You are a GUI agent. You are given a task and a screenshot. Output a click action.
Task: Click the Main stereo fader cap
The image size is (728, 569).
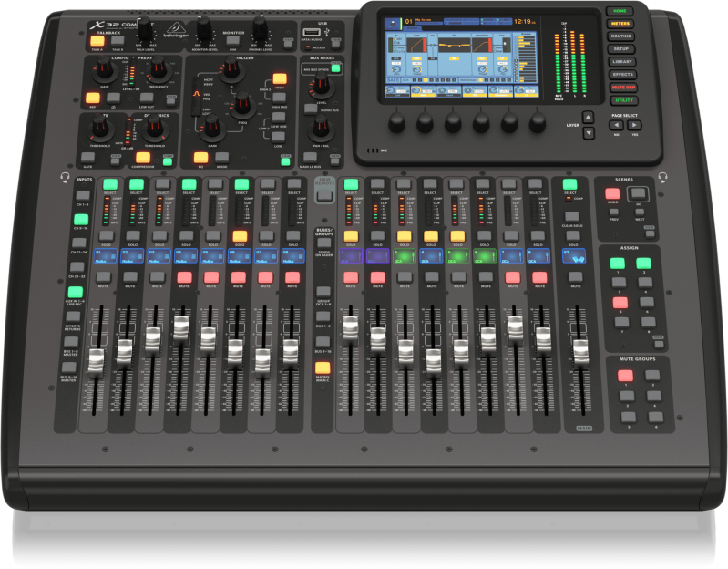(x=580, y=352)
